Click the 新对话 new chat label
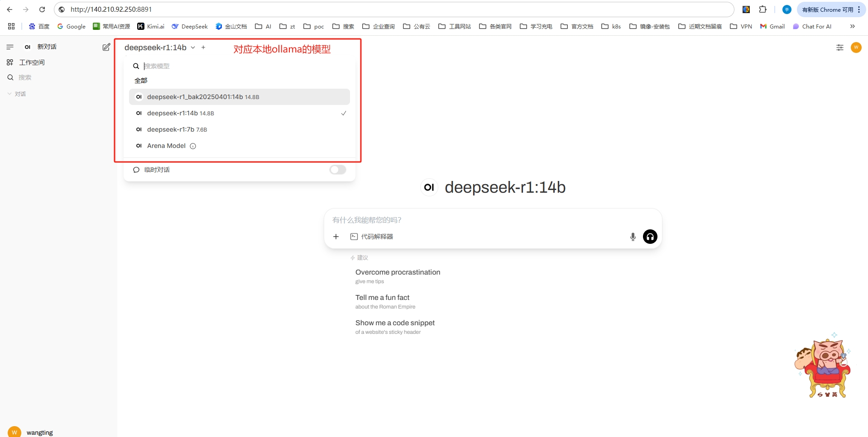Viewport: 868px width, 437px height. [47, 47]
